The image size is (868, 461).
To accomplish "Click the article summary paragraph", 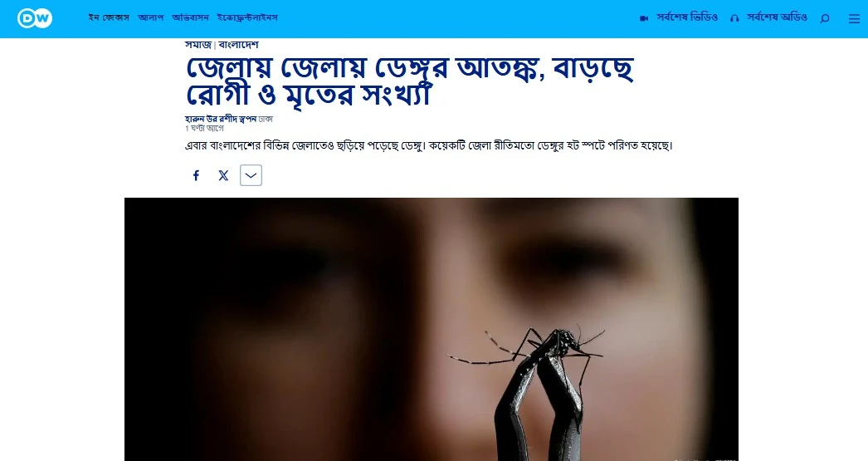I will coord(428,145).
